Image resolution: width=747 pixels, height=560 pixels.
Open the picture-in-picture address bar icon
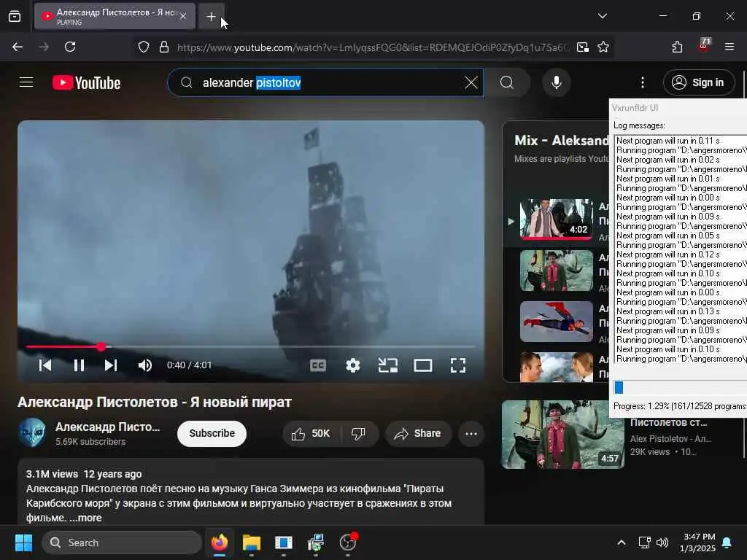click(582, 47)
